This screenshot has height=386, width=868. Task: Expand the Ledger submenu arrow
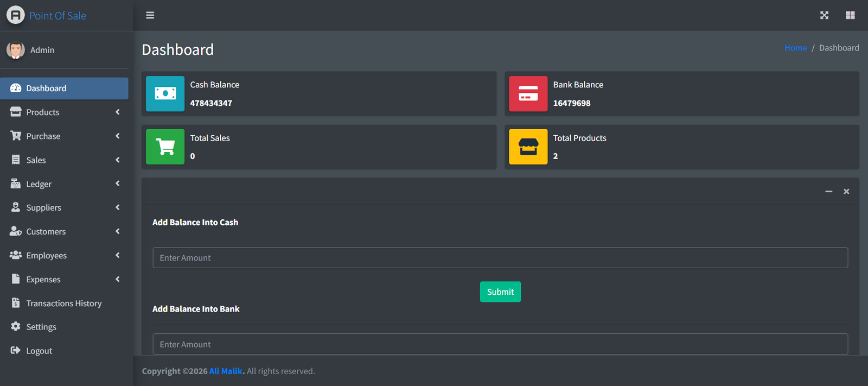tap(117, 183)
